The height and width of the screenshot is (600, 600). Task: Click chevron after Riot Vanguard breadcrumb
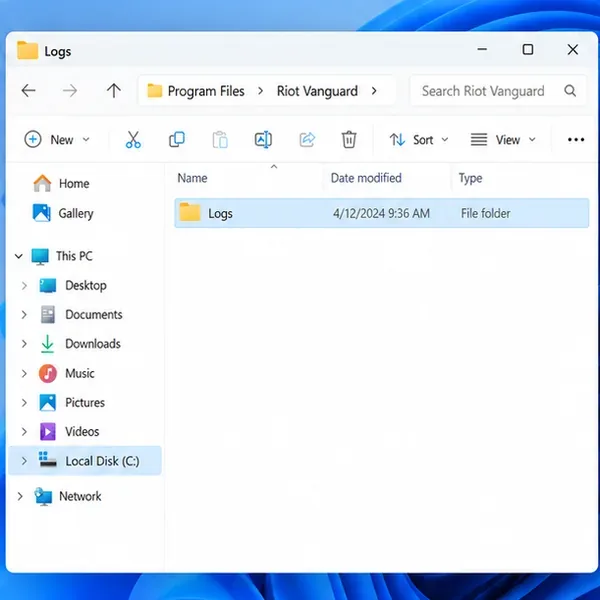click(374, 91)
